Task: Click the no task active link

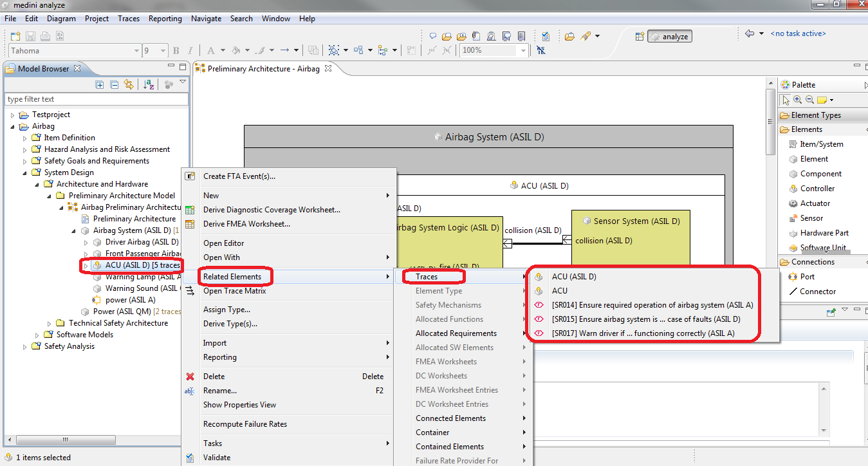Action: [798, 33]
